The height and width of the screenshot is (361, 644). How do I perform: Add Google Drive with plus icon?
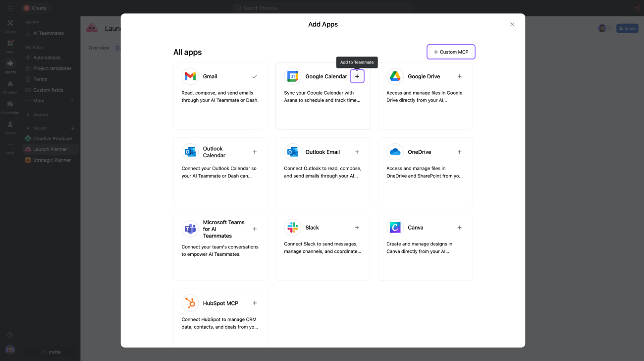[460, 76]
